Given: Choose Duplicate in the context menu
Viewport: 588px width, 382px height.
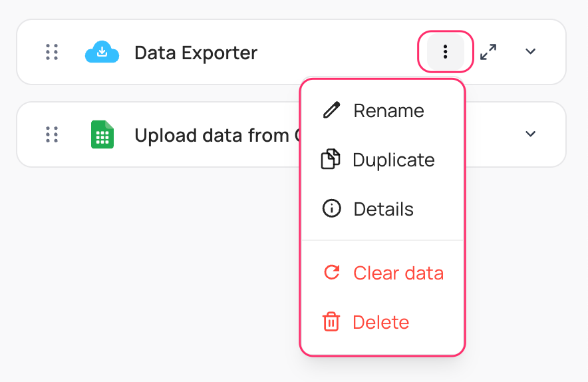Looking at the screenshot, I should click(x=393, y=160).
